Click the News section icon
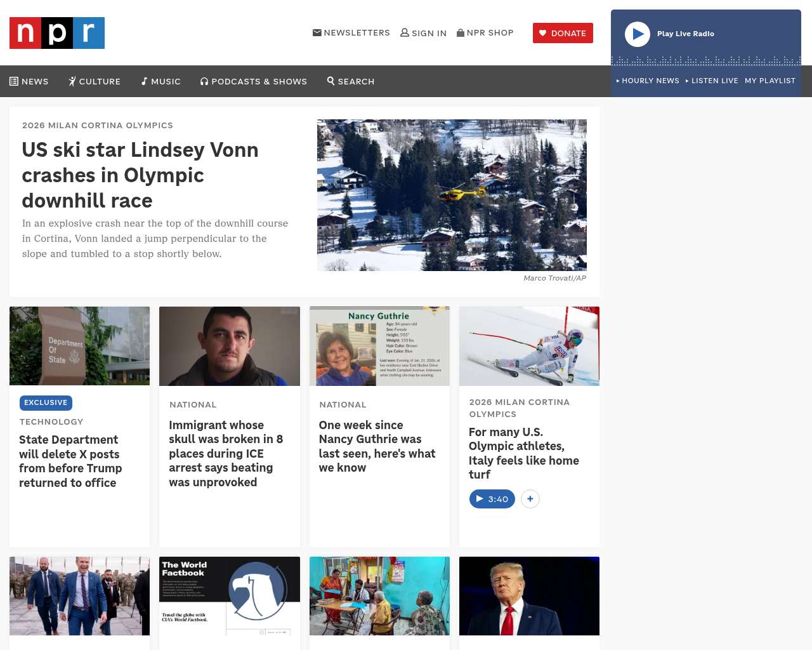Screen dimensions: 812x650 pos(14,81)
